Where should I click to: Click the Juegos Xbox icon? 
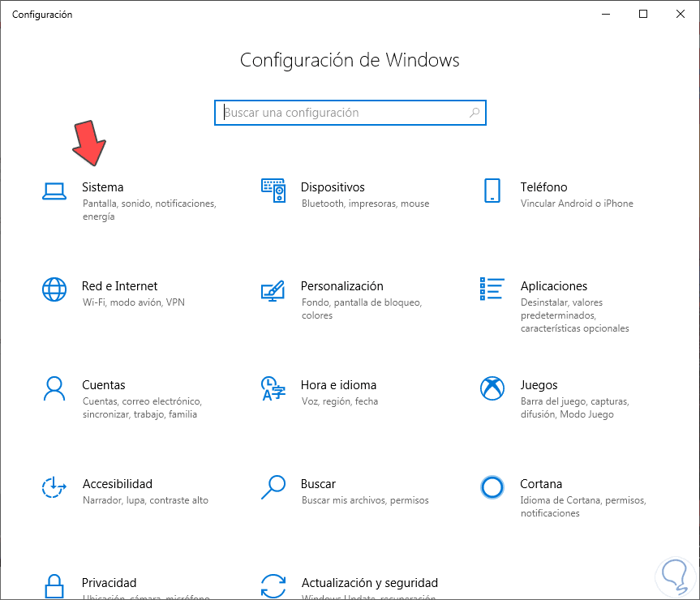click(492, 388)
